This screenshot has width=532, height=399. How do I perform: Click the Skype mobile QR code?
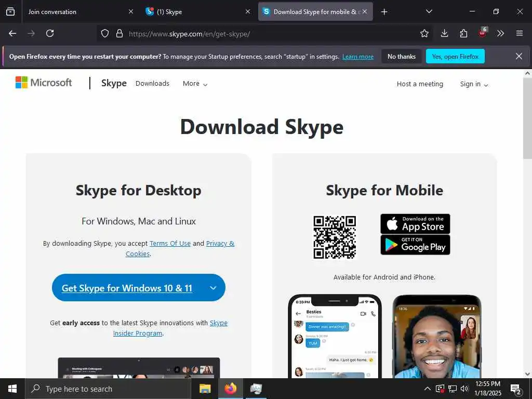335,237
